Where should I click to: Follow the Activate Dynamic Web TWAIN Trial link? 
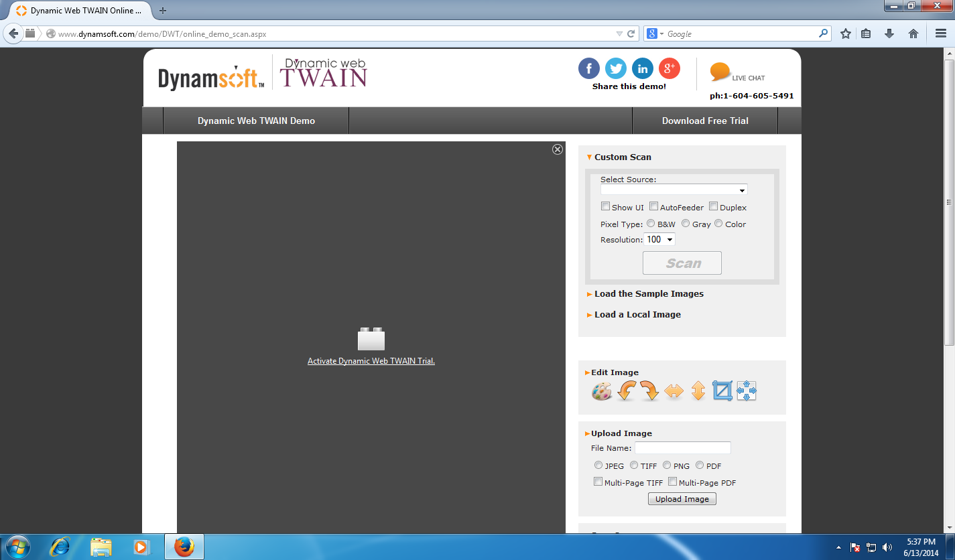tap(371, 361)
